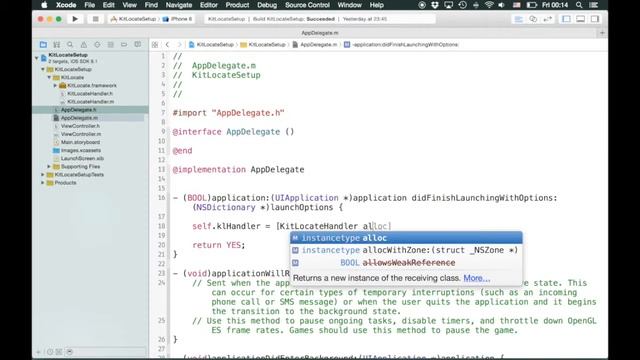Run the project with the Play button

tap(75, 19)
